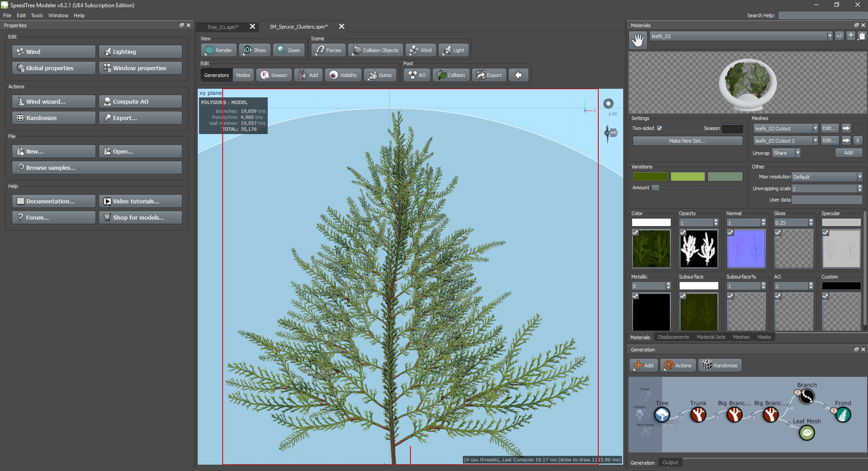
Task: Select the Leaf Mesh generator node
Action: (806, 433)
